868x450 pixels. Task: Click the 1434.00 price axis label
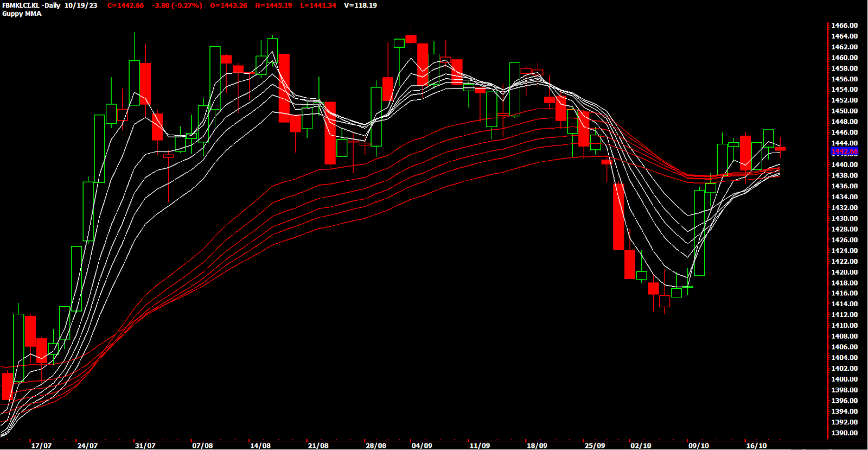(844, 197)
